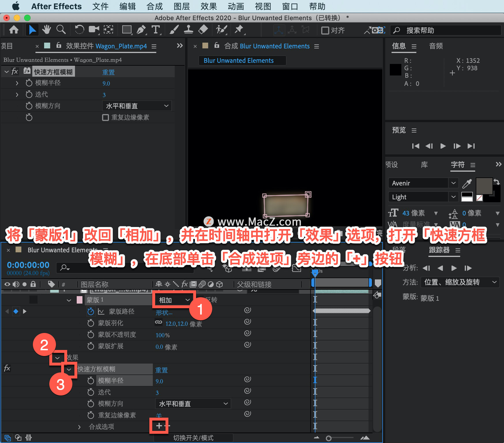
Task: Click the timeline search magnifier icon
Action: [65, 268]
